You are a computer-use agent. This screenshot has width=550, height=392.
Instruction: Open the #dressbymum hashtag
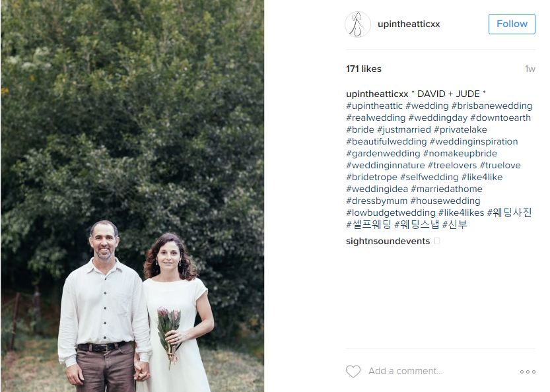pos(377,201)
